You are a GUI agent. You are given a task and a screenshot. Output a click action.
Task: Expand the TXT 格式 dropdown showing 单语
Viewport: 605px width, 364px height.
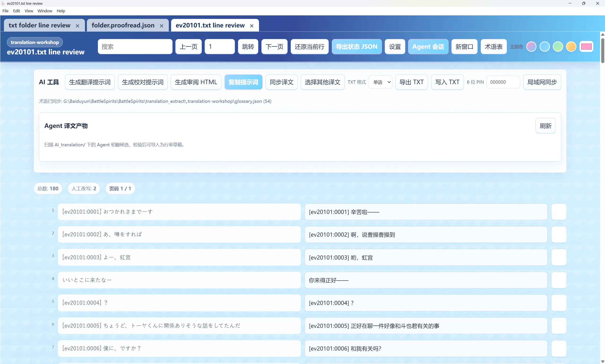point(380,82)
